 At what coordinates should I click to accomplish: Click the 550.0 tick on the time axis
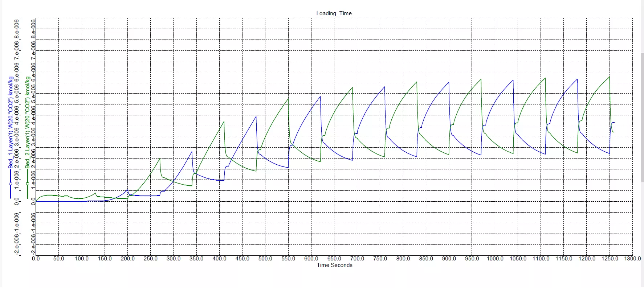tap(288, 259)
